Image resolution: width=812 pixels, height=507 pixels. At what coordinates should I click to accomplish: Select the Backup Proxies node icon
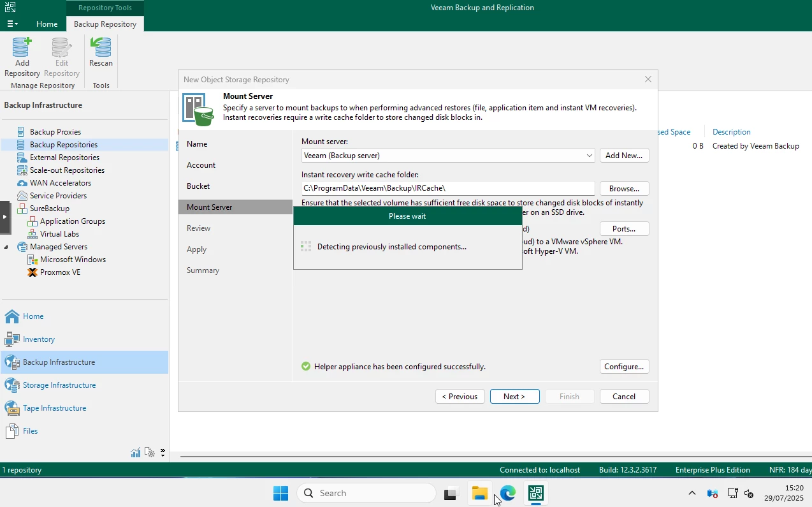click(21, 132)
